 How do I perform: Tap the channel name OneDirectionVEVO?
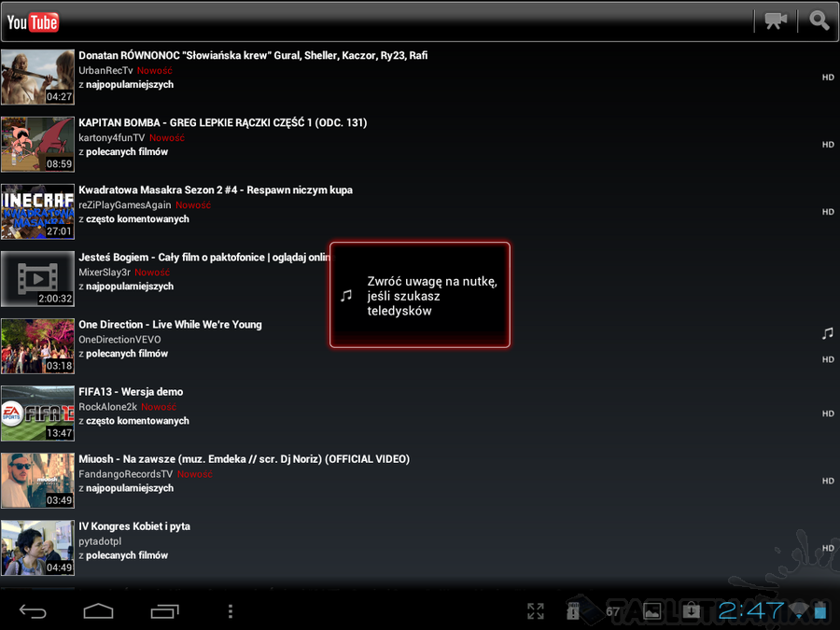click(x=119, y=340)
